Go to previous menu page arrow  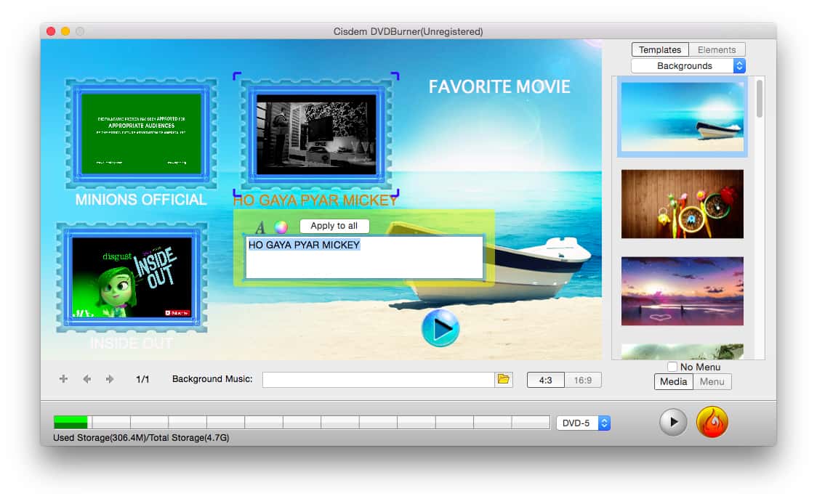(87, 379)
